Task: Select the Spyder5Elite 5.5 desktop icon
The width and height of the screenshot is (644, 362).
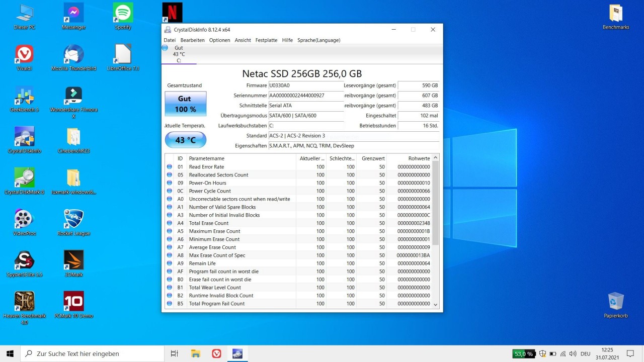Action: (x=24, y=264)
